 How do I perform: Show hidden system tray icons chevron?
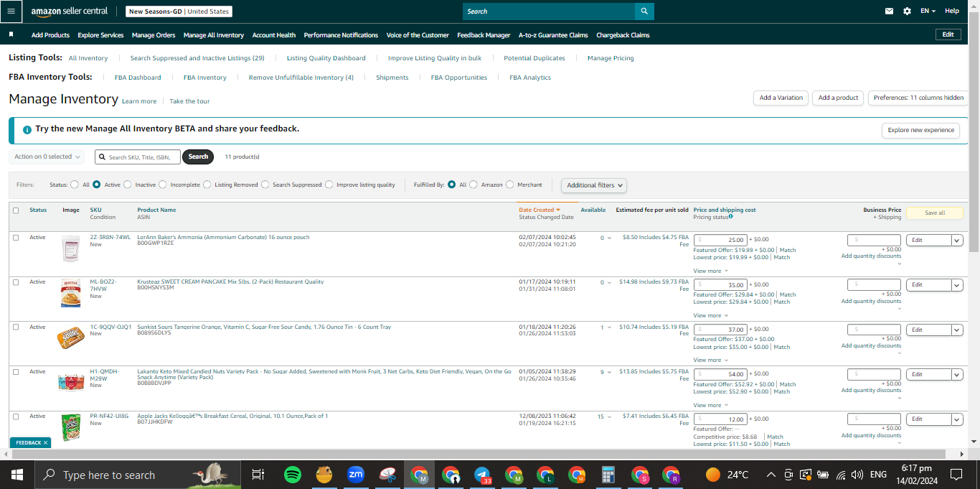pos(771,475)
